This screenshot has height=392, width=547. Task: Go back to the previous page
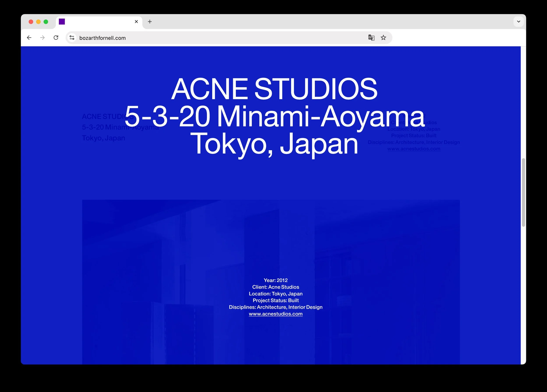point(29,38)
